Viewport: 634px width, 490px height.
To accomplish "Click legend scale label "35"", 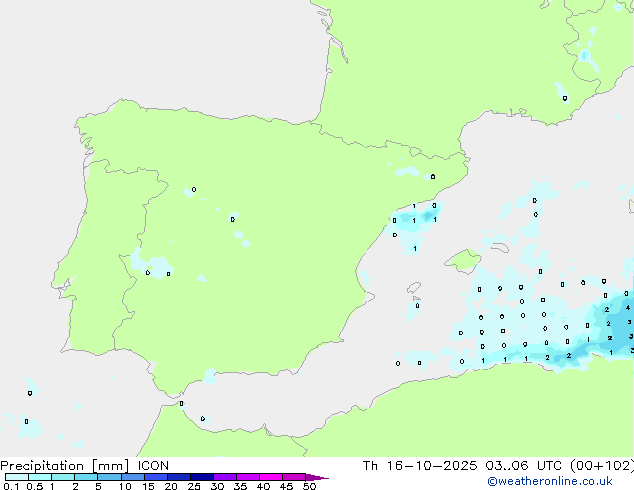I will [240, 486].
